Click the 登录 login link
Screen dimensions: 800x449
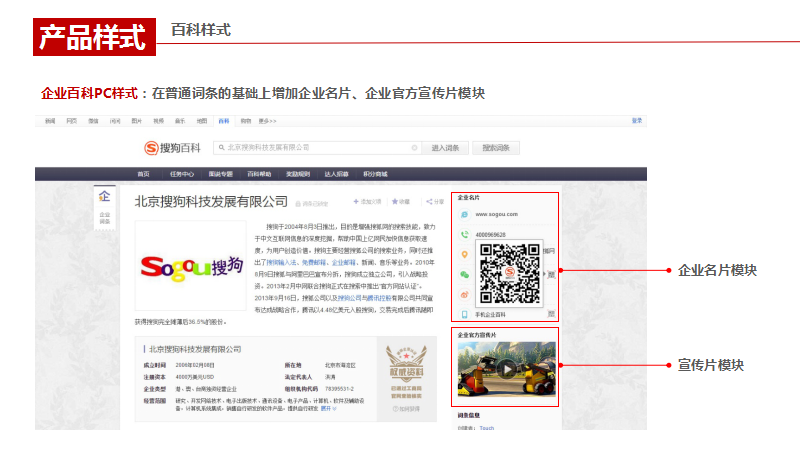637,121
